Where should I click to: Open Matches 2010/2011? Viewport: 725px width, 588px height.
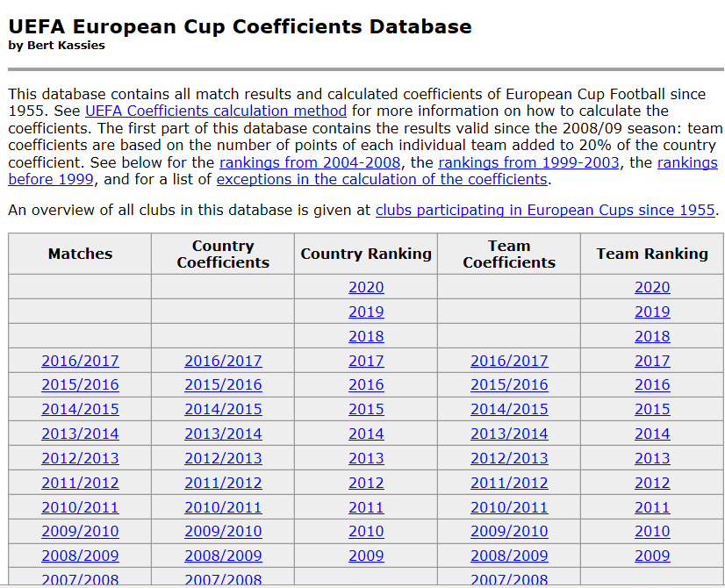click(81, 507)
